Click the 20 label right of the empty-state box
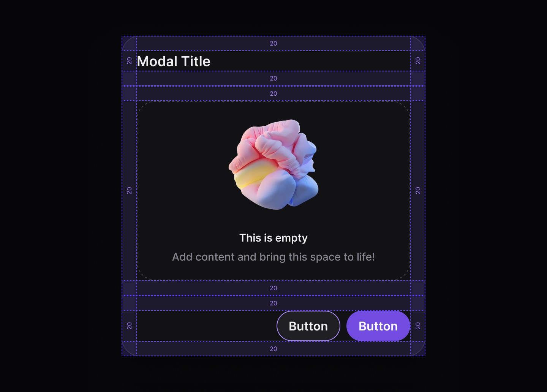The width and height of the screenshot is (547, 392). pos(418,191)
